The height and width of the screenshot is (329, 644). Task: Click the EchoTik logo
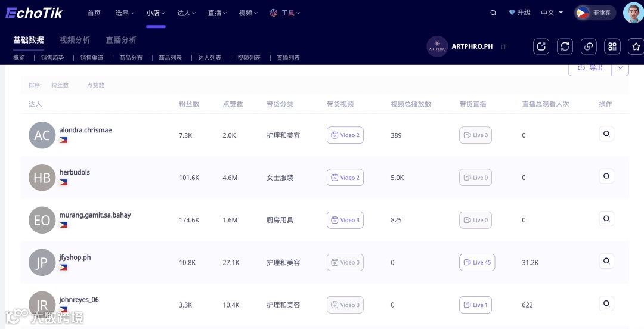(x=34, y=13)
